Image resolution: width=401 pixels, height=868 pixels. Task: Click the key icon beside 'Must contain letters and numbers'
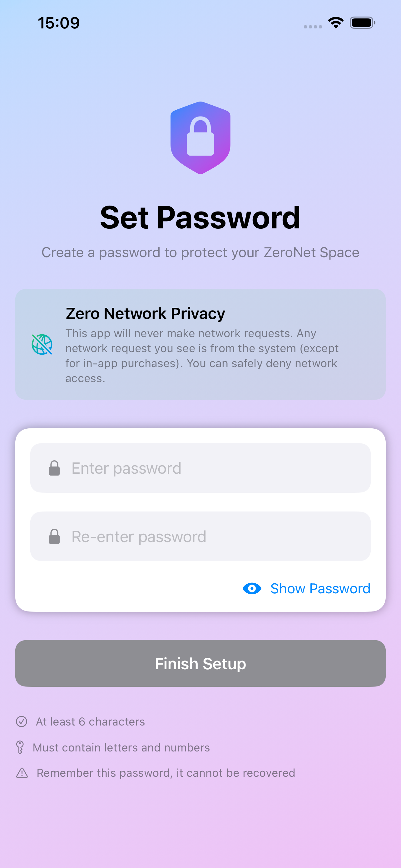[20, 747]
